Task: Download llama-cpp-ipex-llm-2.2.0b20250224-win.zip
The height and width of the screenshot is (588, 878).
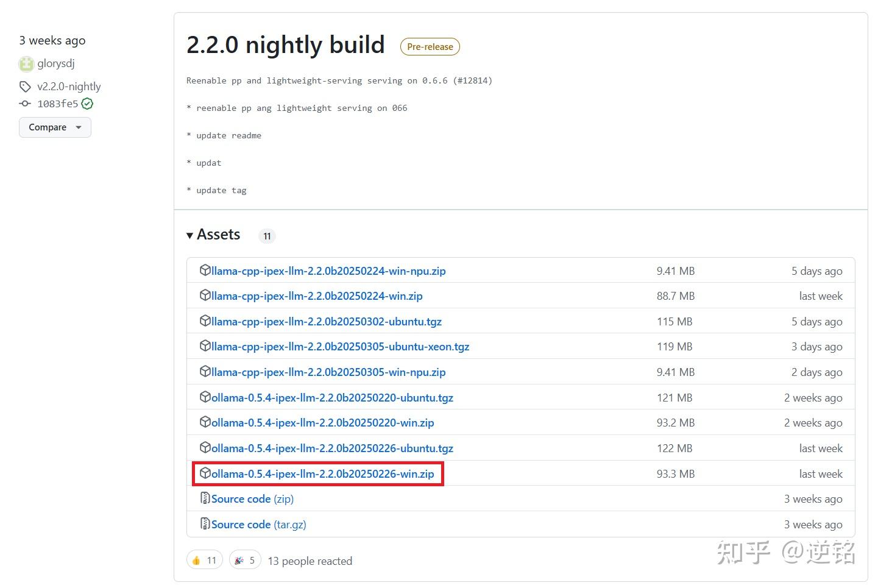Action: pyautogui.click(x=317, y=296)
